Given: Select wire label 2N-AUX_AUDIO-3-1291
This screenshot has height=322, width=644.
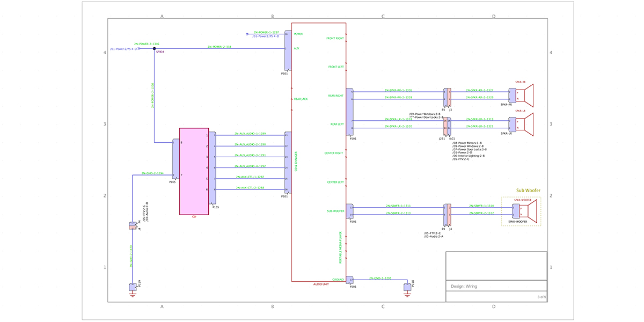Looking at the screenshot, I should [x=250, y=155].
